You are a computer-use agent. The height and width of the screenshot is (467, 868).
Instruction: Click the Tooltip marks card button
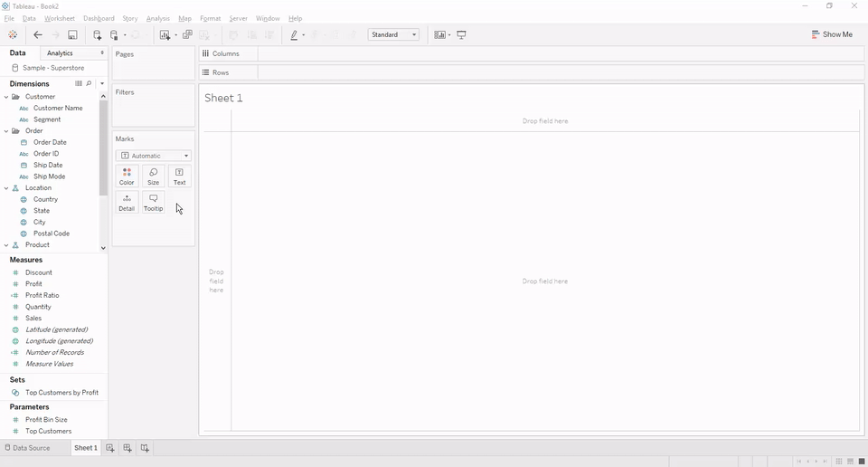coord(154,202)
